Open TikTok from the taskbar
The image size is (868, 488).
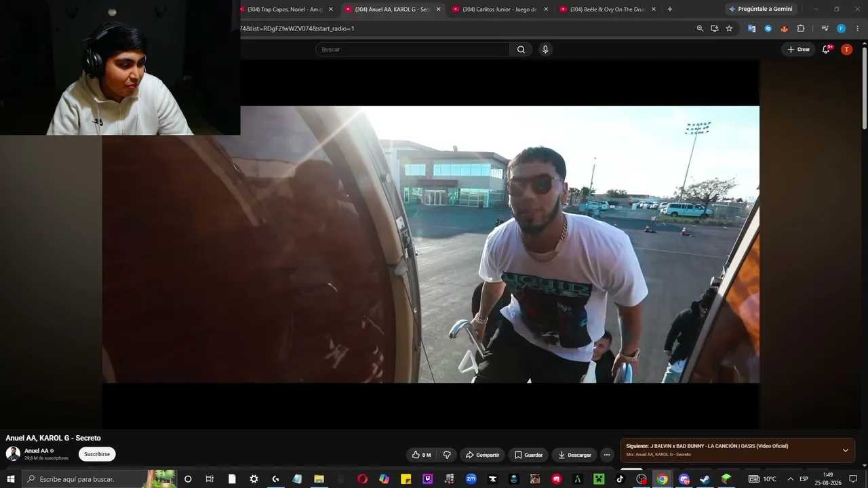click(620, 479)
